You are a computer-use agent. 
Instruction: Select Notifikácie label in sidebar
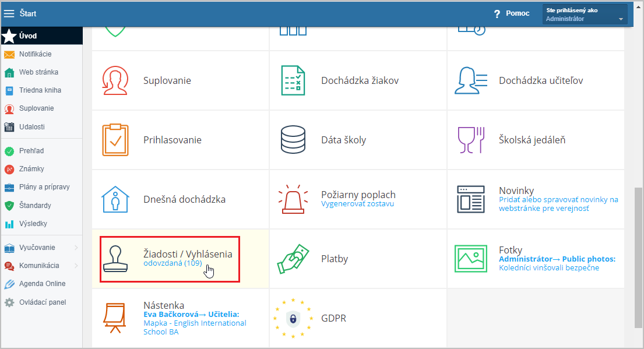click(36, 54)
